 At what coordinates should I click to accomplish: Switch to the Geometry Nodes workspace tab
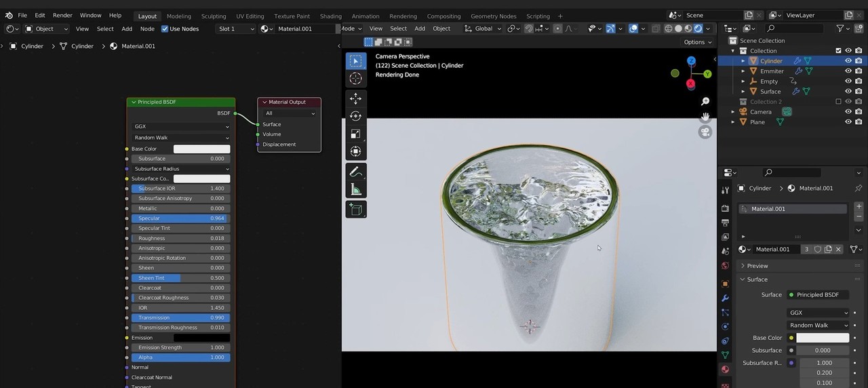[494, 16]
